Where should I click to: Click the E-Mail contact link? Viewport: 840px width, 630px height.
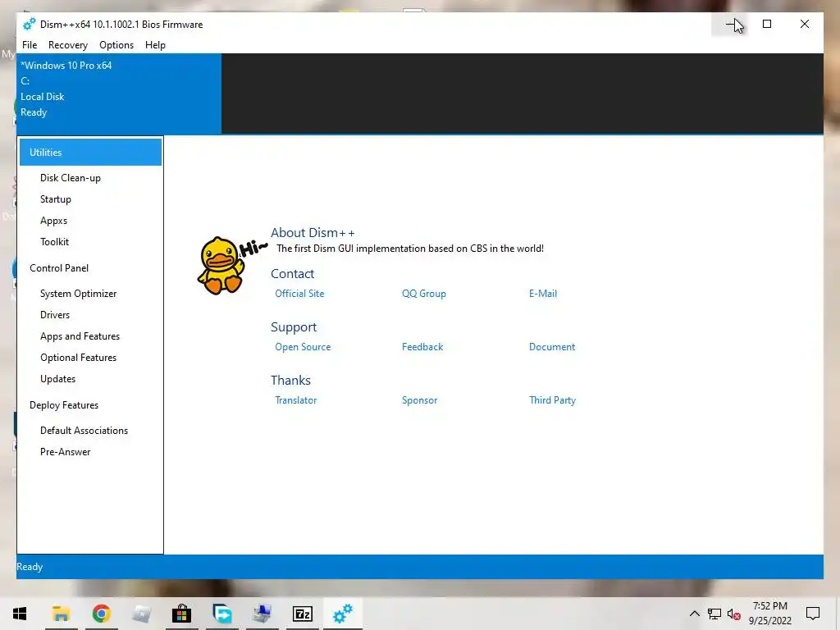543,294
